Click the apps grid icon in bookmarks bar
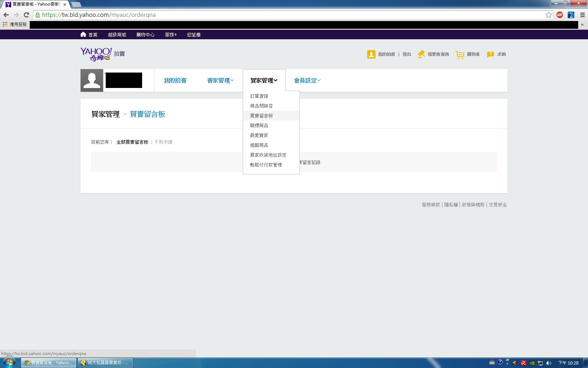The width and height of the screenshot is (588, 368). 5,25
